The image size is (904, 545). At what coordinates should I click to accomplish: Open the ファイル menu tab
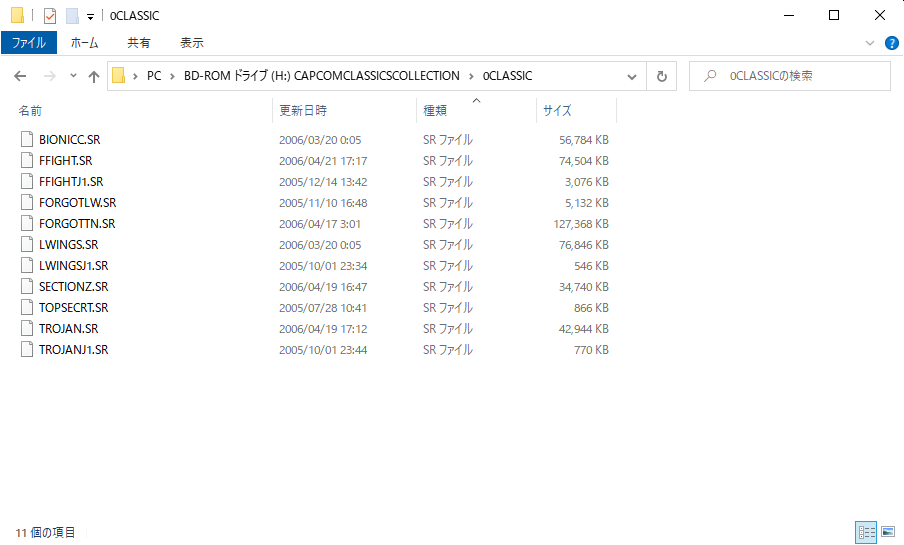(29, 43)
